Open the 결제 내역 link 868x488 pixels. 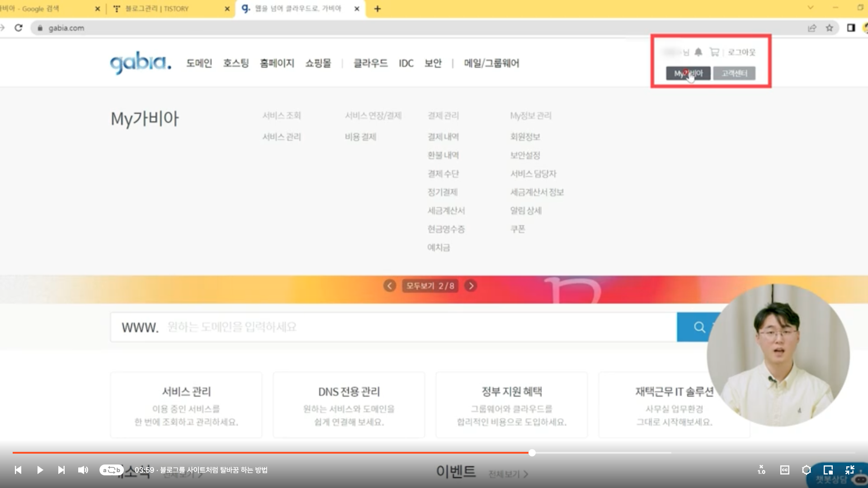tap(443, 136)
